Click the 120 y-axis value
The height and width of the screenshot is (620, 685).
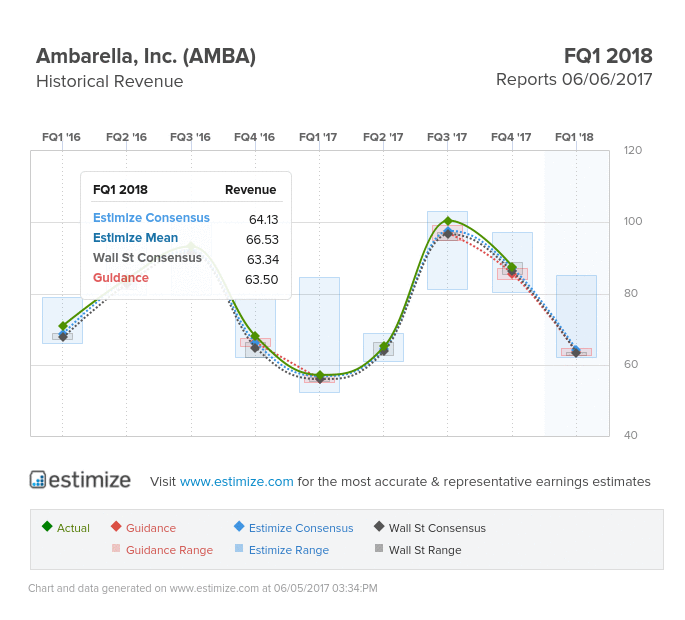pos(633,151)
